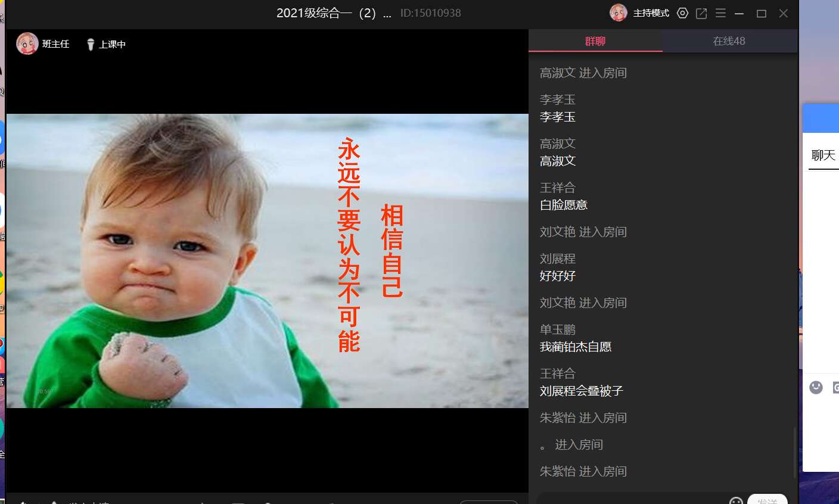Click the 班主任 name label
Screen dimensions: 839x504
click(x=55, y=44)
